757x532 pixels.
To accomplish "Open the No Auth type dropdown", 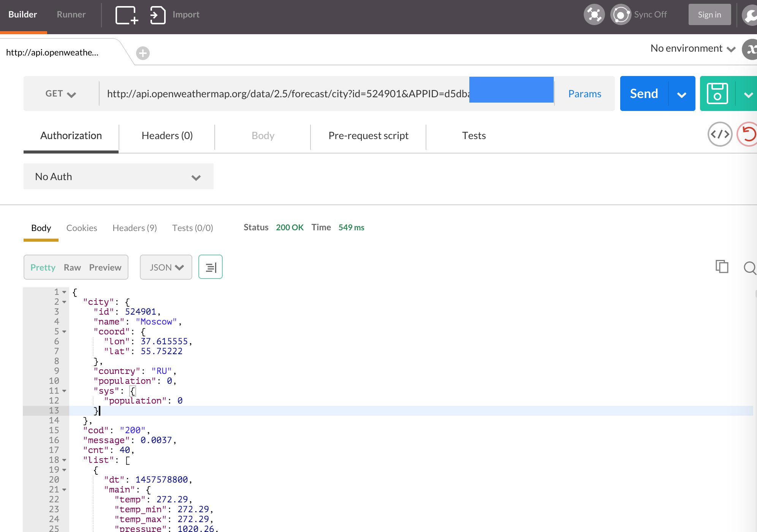I will point(119,177).
